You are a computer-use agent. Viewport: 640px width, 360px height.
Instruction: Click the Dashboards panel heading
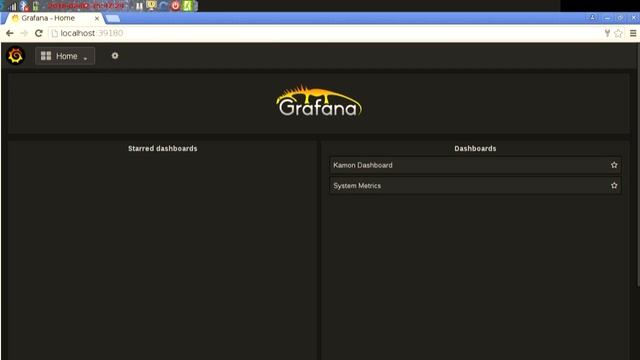pyautogui.click(x=476, y=149)
